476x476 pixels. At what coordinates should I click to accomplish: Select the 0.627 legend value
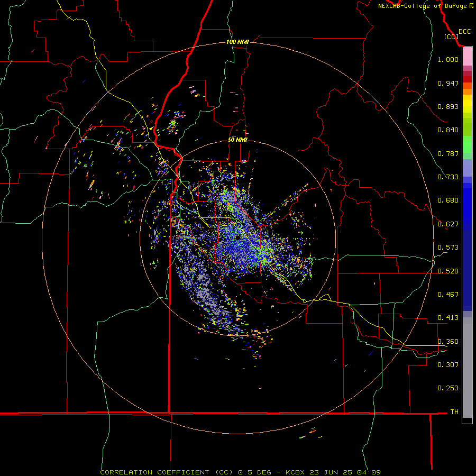pos(448,224)
